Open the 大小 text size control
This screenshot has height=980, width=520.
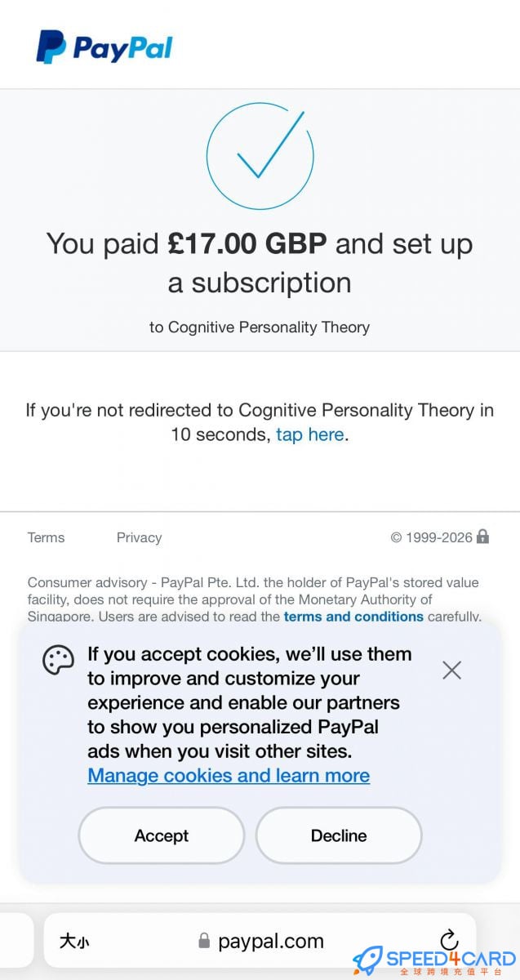(75, 941)
